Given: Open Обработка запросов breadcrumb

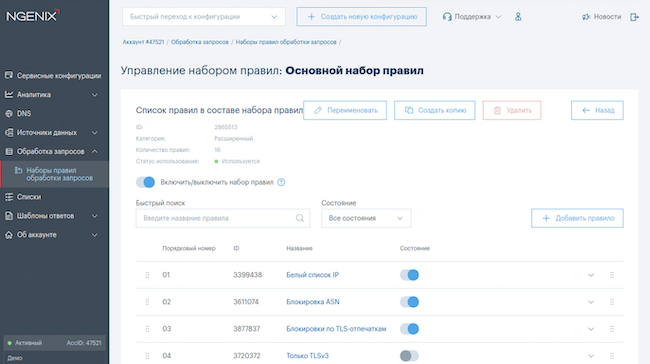Looking at the screenshot, I should (x=200, y=42).
